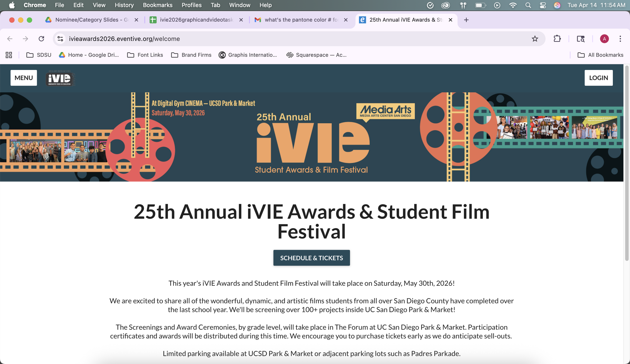Expand the Brand Firms bookmarks folder
Viewport: 630px width, 364px height.
(x=191, y=55)
